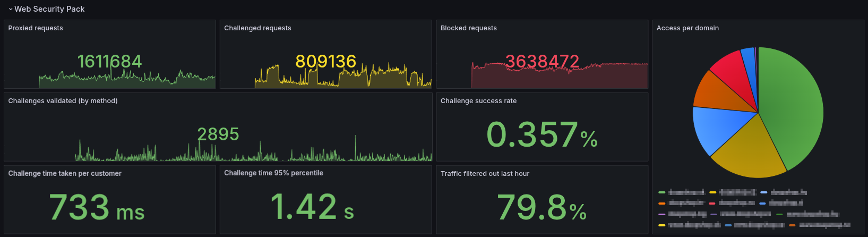Toggle the first light green legend marker
Viewport: 868px width, 237px height.
point(661,192)
